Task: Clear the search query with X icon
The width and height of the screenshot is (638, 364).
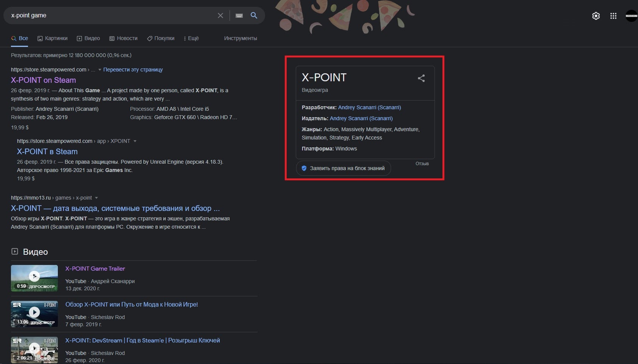Action: click(220, 15)
